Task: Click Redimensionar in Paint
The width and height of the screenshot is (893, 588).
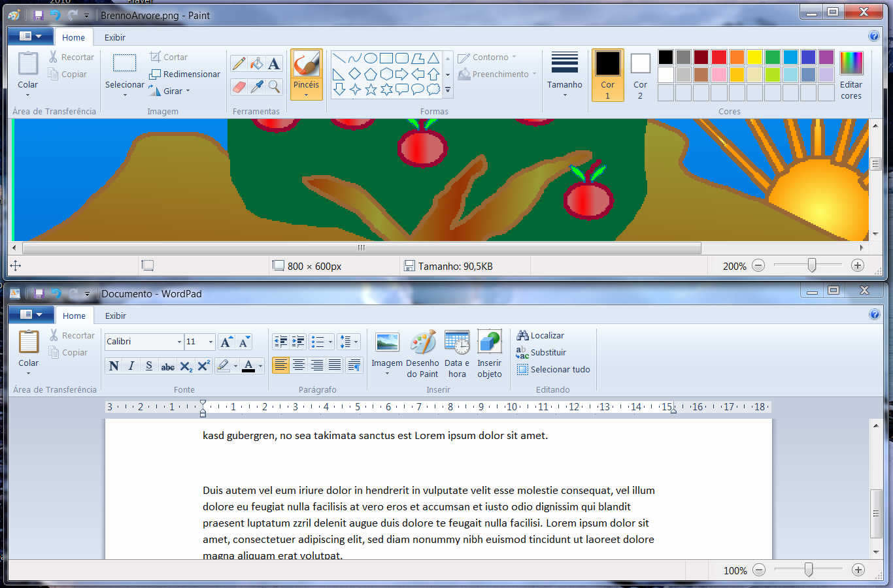Action: click(x=184, y=74)
